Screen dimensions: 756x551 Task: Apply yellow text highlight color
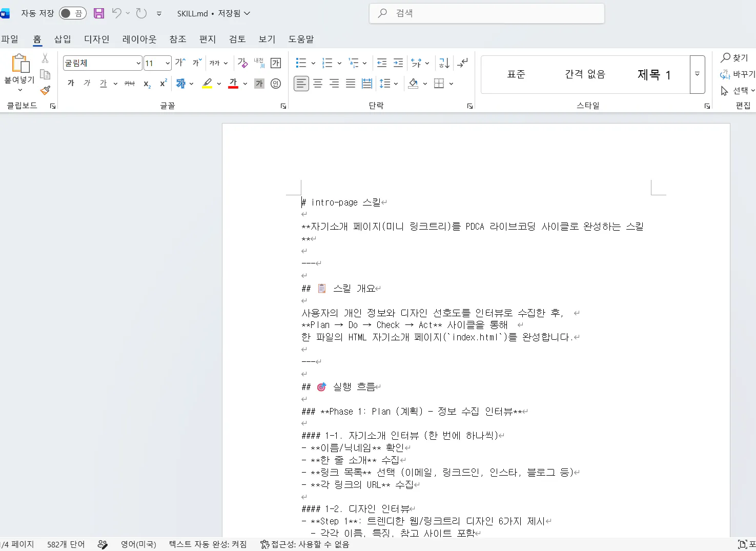pos(207,84)
